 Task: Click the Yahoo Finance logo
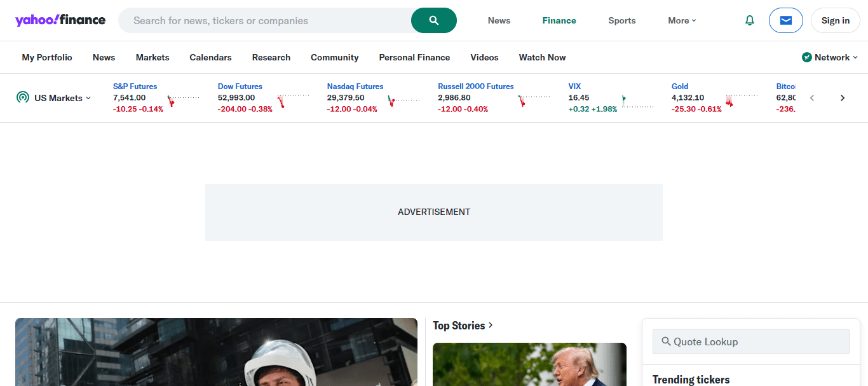[60, 20]
